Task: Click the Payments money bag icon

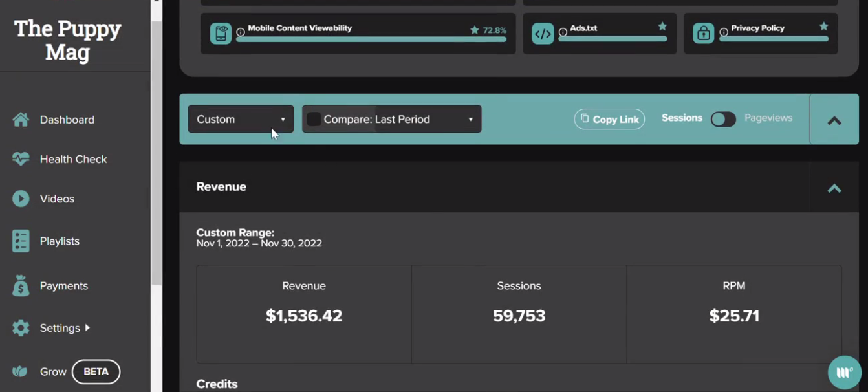Action: click(x=21, y=285)
